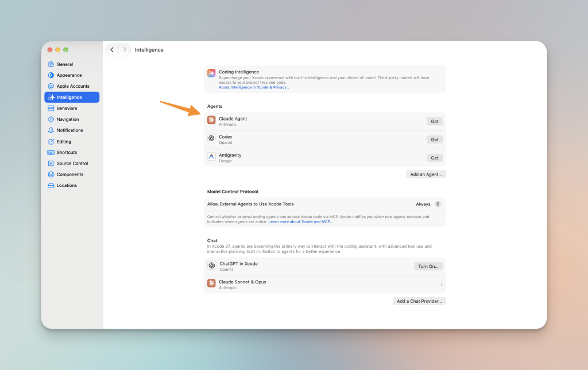Image resolution: width=588 pixels, height=370 pixels.
Task: Get the Codex agent
Action: pos(435,140)
